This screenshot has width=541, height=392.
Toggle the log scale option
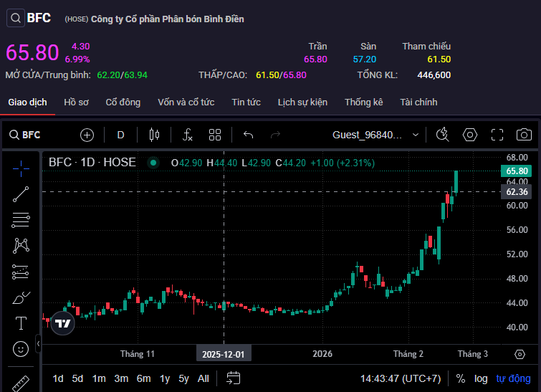[x=481, y=378]
